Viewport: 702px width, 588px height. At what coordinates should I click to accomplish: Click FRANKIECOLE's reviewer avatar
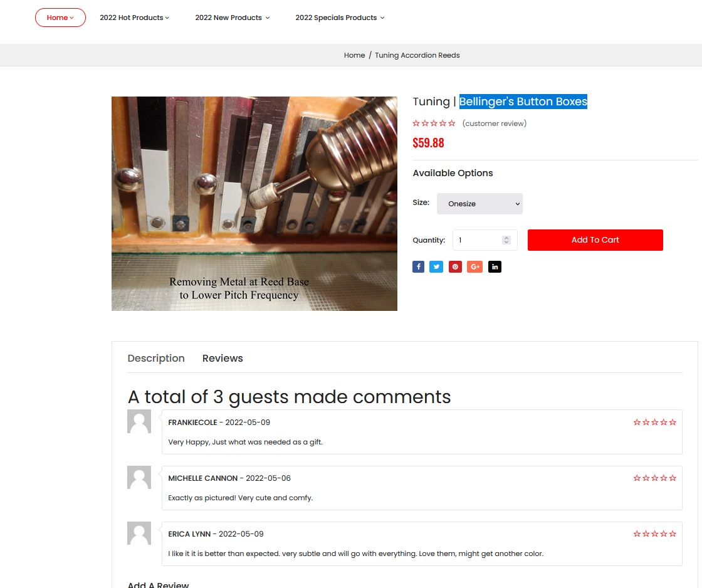[139, 421]
